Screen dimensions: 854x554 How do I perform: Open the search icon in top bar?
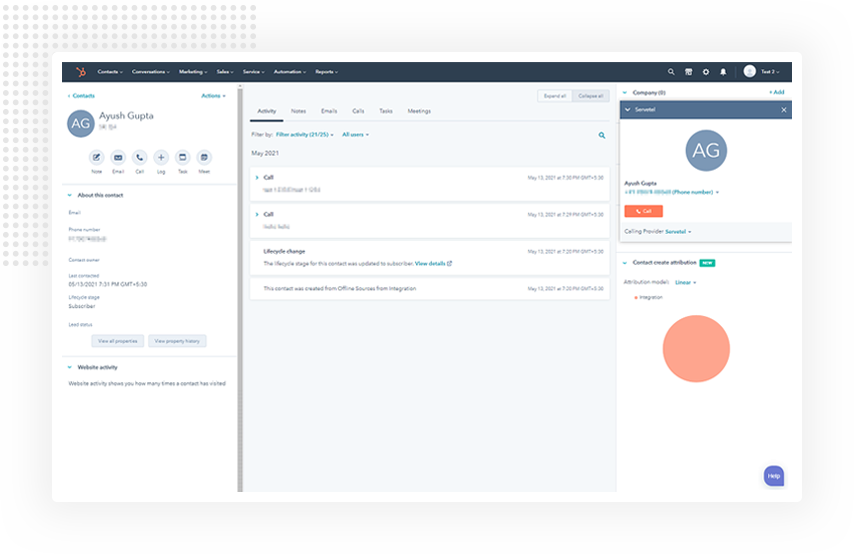tap(671, 72)
